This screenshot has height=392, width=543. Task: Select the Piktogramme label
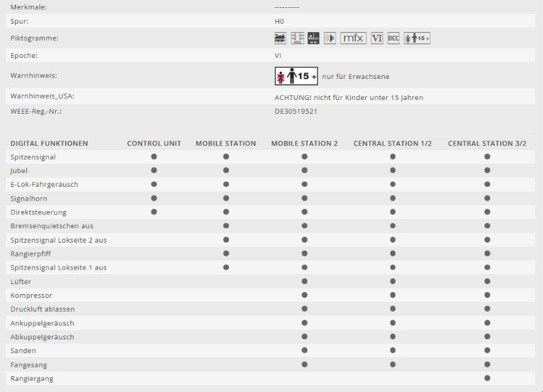[34, 38]
